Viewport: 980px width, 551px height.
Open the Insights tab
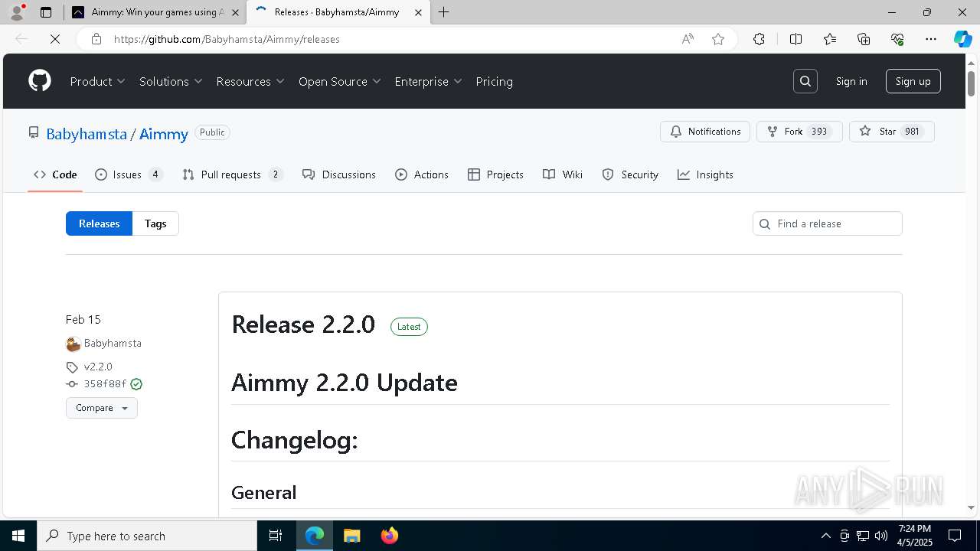pyautogui.click(x=705, y=174)
